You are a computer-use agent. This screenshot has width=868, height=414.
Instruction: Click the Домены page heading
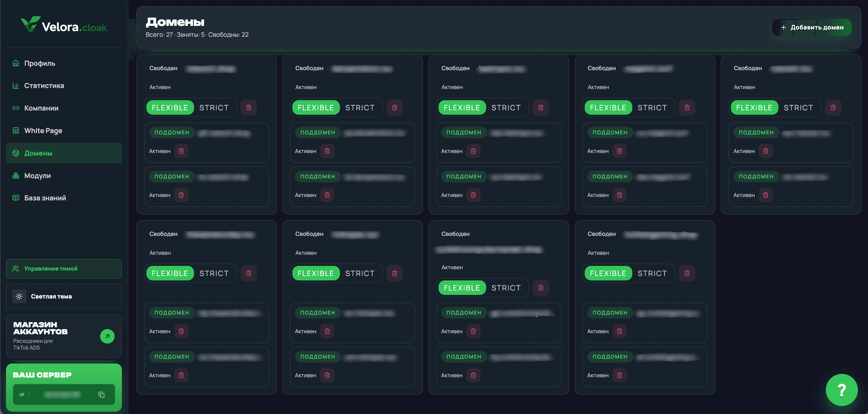coord(175,22)
